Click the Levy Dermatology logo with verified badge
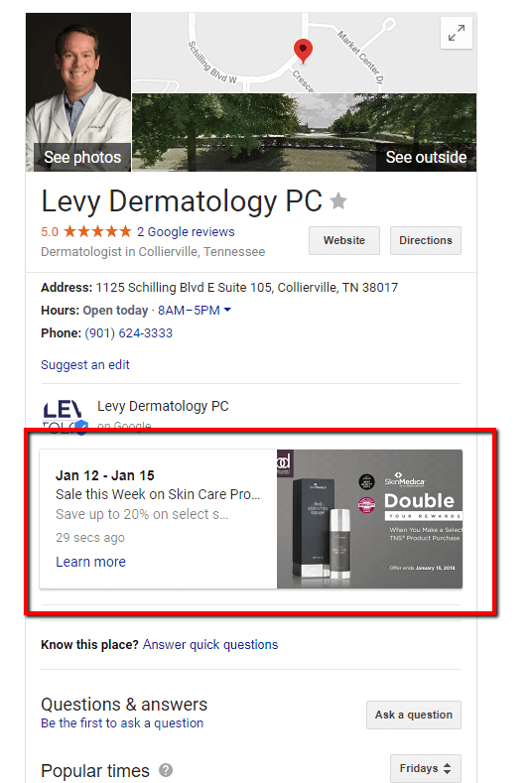The width and height of the screenshot is (532, 783). 65,417
